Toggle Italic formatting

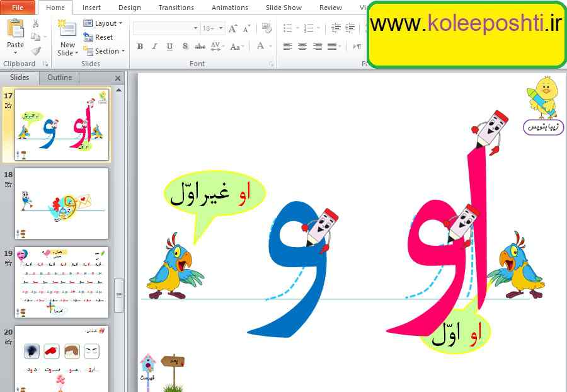(154, 47)
